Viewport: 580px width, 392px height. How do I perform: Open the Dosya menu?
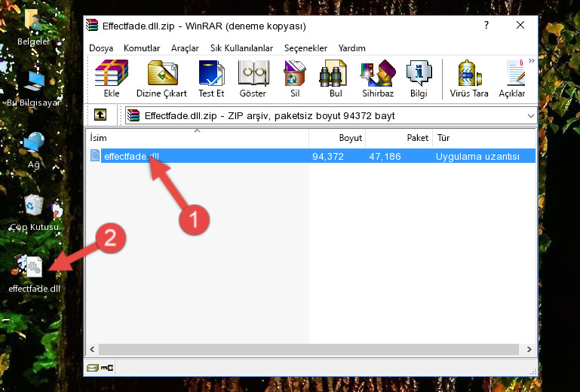coord(101,48)
